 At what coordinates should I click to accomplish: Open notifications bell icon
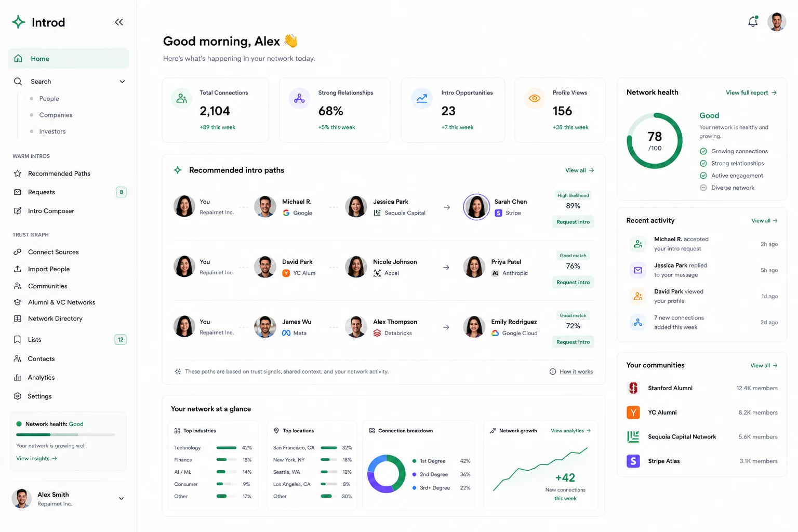753,22
